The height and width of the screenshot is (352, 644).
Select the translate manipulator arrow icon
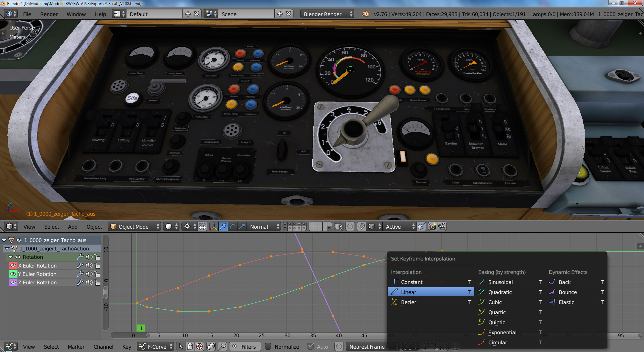(x=223, y=227)
